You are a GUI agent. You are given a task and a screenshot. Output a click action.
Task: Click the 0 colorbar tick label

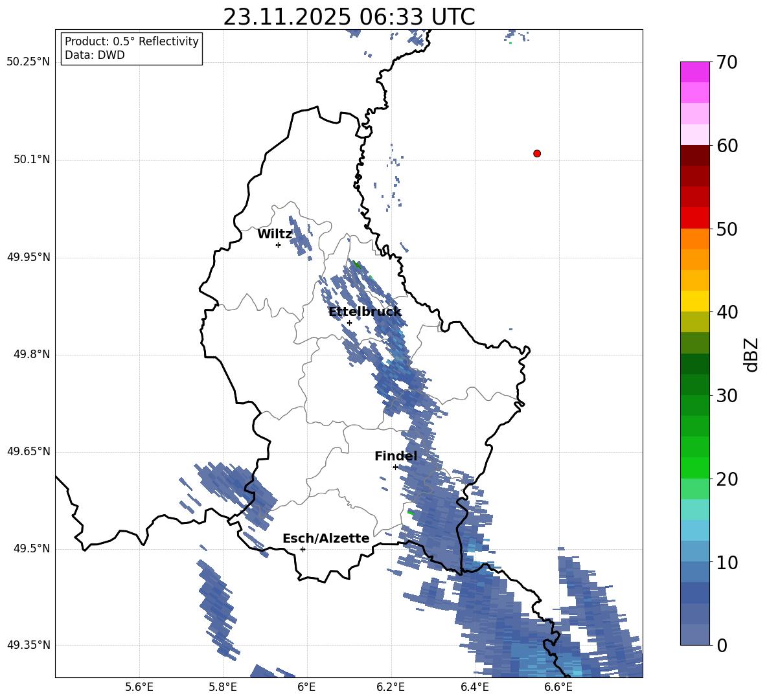click(x=722, y=645)
